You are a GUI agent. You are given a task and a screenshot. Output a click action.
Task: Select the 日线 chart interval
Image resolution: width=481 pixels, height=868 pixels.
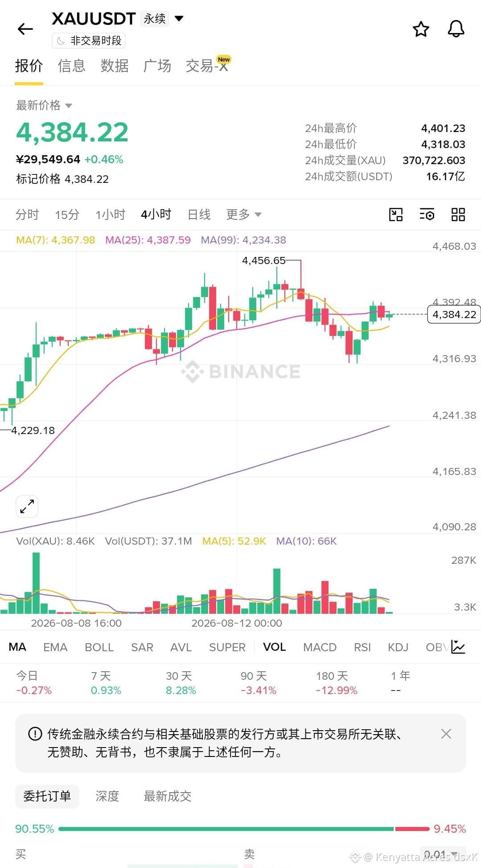coord(199,215)
